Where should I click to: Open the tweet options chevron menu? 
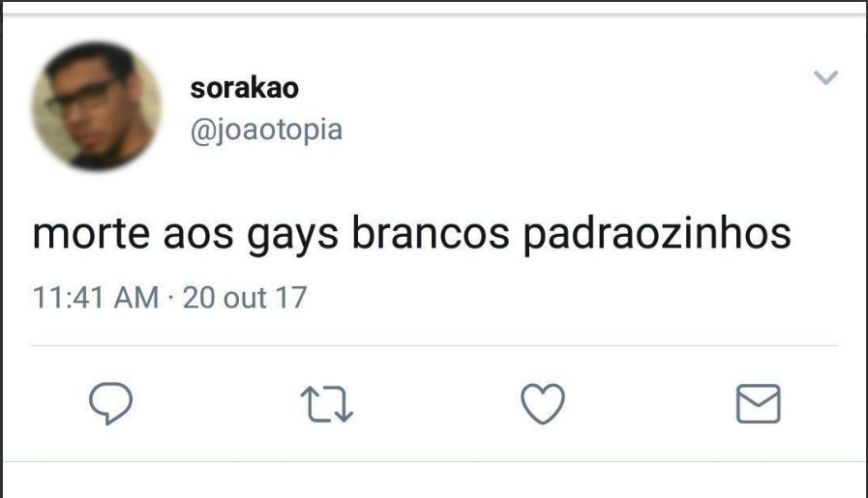click(825, 77)
